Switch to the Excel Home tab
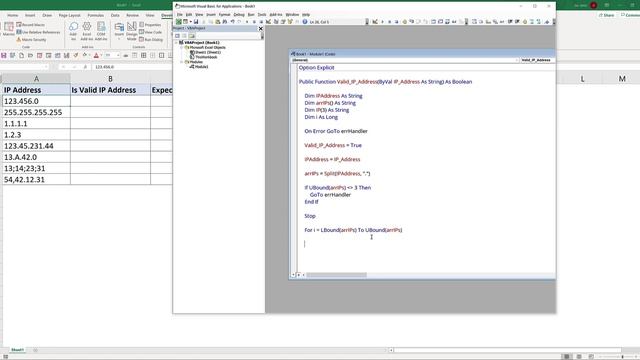The width and height of the screenshot is (640, 360). pyautogui.click(x=12, y=15)
